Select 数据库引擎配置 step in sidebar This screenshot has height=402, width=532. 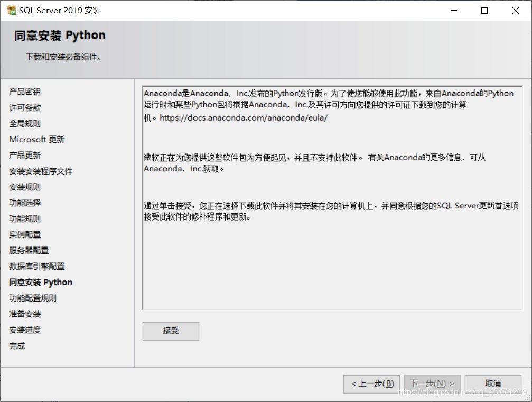(36, 267)
